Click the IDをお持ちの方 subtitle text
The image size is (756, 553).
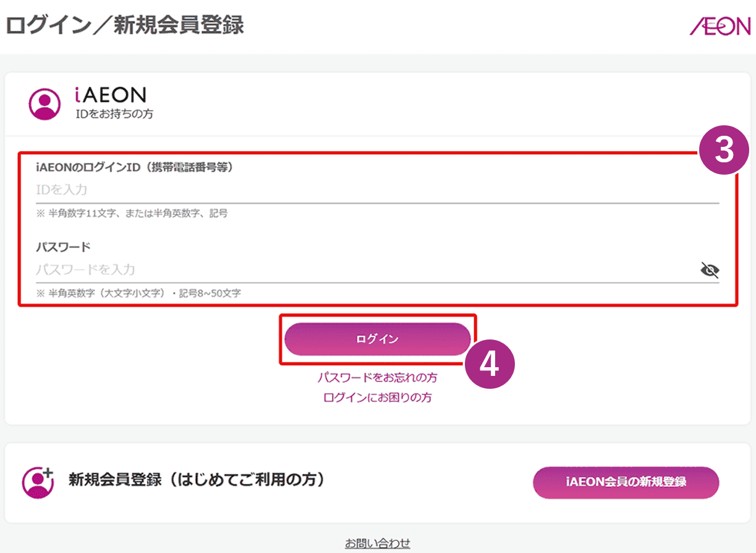pos(114,115)
